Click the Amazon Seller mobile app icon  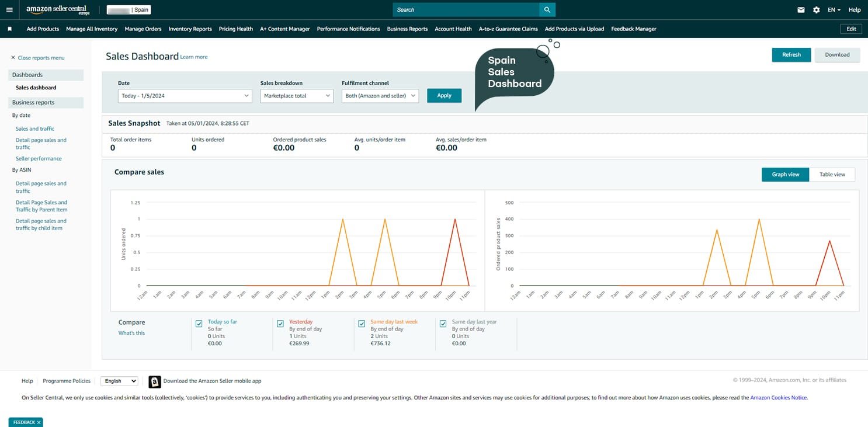[x=155, y=381]
